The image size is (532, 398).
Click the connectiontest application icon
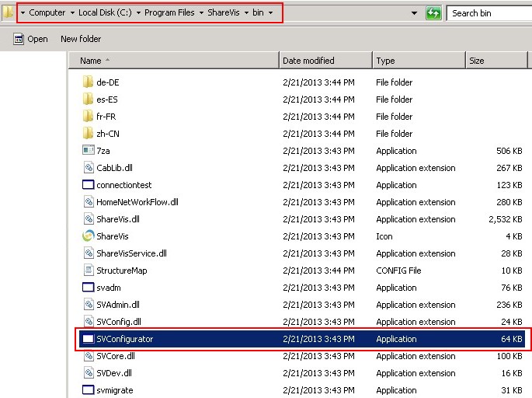click(89, 184)
